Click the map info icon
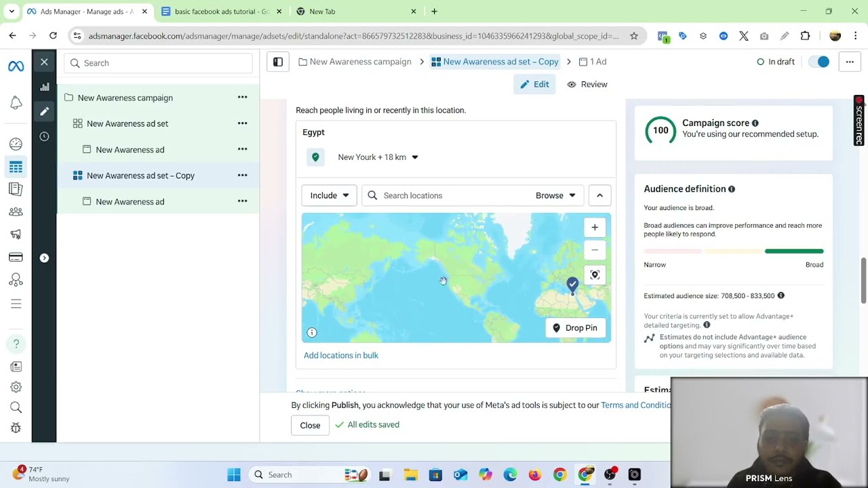 pyautogui.click(x=312, y=332)
